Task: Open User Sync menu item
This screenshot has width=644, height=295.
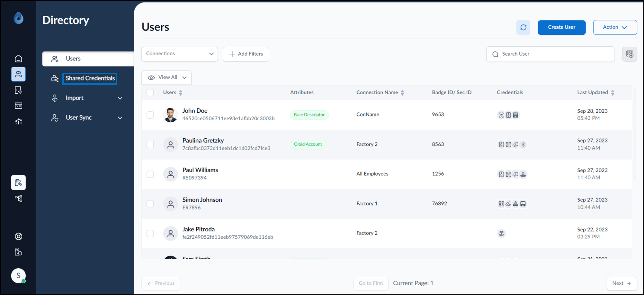Action: coord(79,117)
